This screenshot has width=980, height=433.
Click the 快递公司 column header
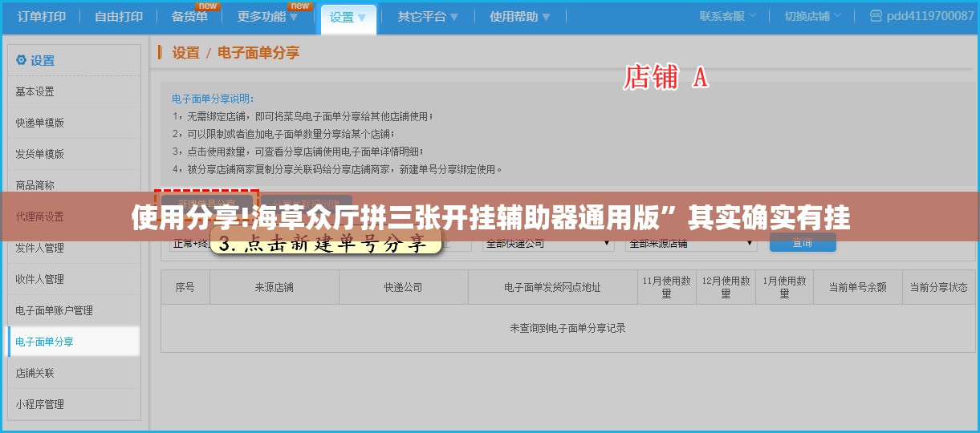tap(403, 287)
